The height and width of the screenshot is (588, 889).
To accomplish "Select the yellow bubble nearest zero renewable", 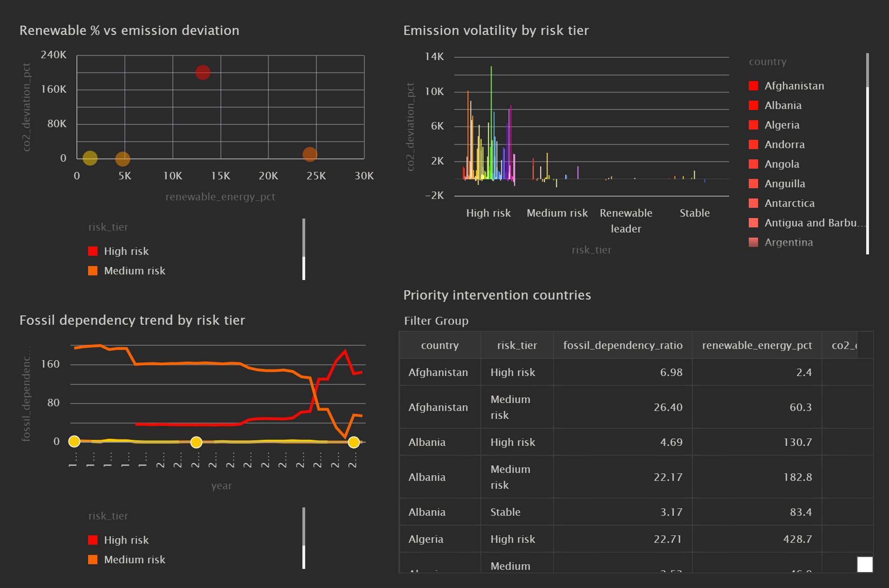I will point(90,158).
